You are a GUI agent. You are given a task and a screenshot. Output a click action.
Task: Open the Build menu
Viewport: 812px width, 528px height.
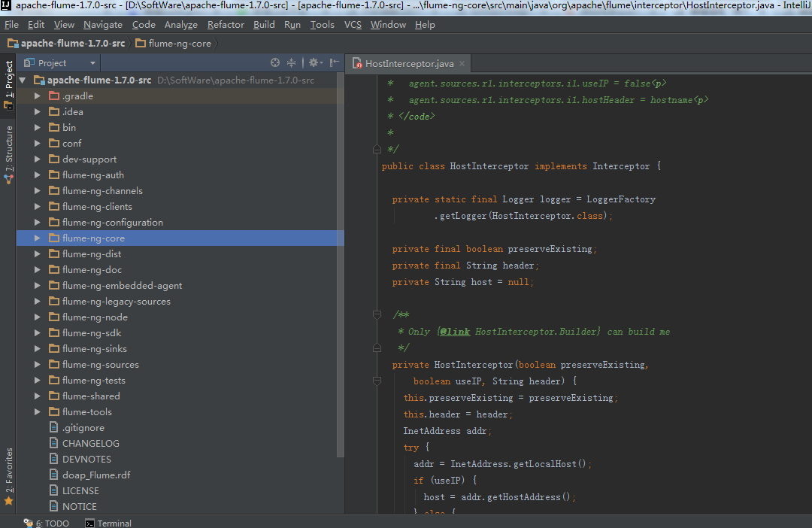(x=264, y=24)
